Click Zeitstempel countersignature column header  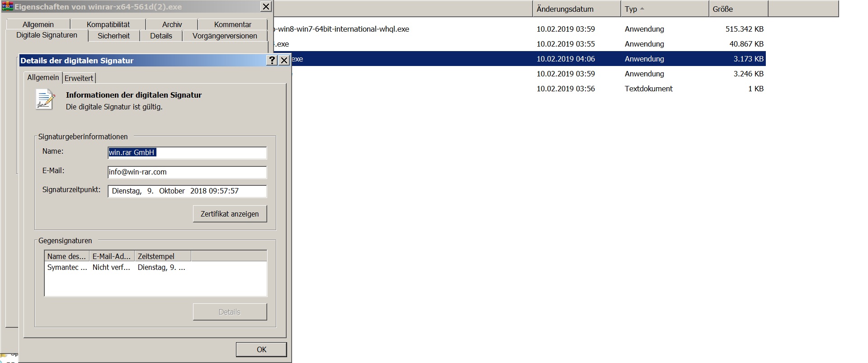(163, 256)
